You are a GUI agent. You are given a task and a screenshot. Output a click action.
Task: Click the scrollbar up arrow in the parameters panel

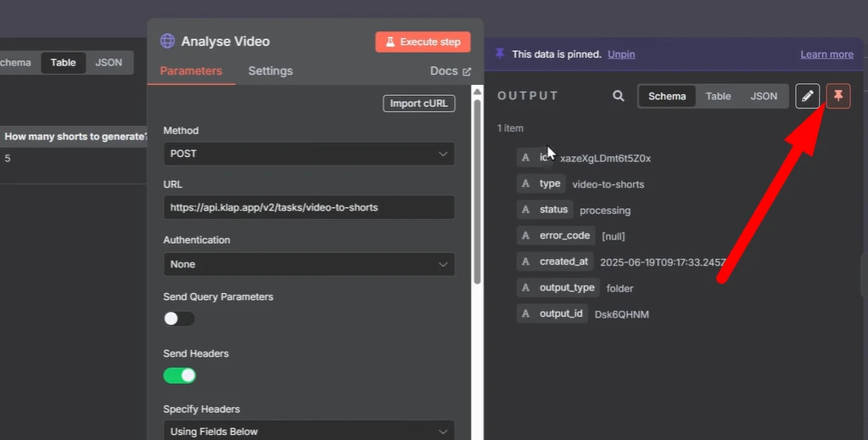pyautogui.click(x=477, y=92)
